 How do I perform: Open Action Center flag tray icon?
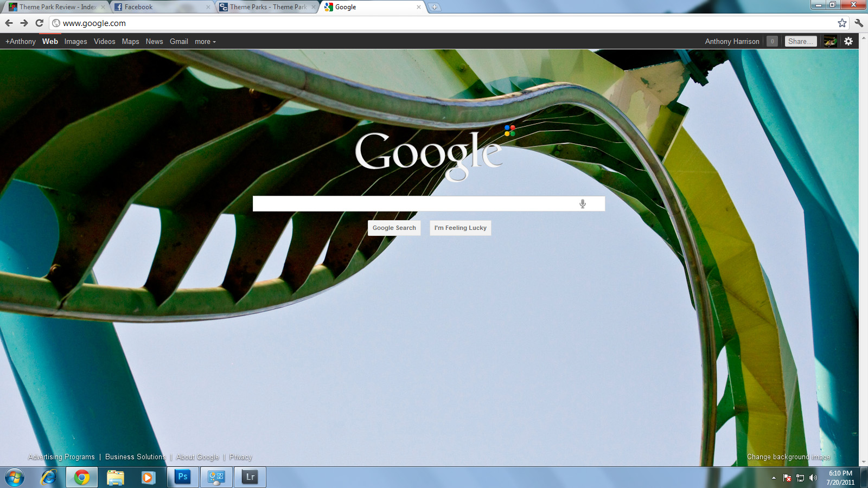[787, 478]
